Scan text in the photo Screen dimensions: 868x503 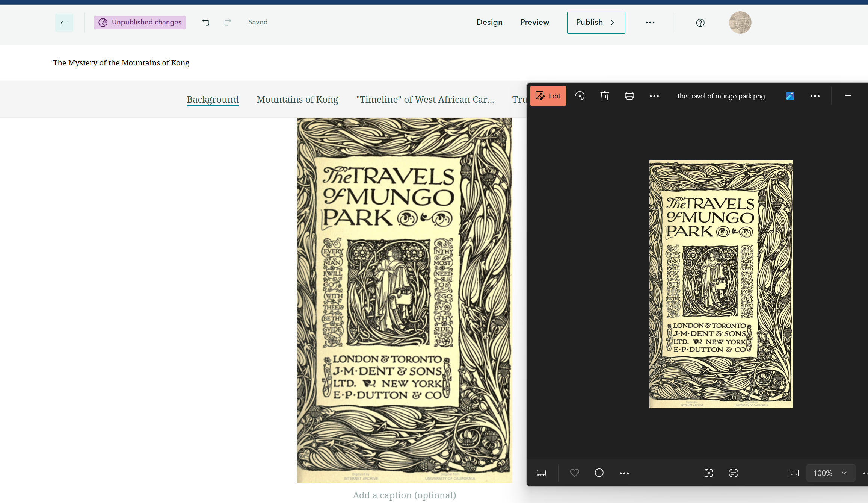coord(734,473)
